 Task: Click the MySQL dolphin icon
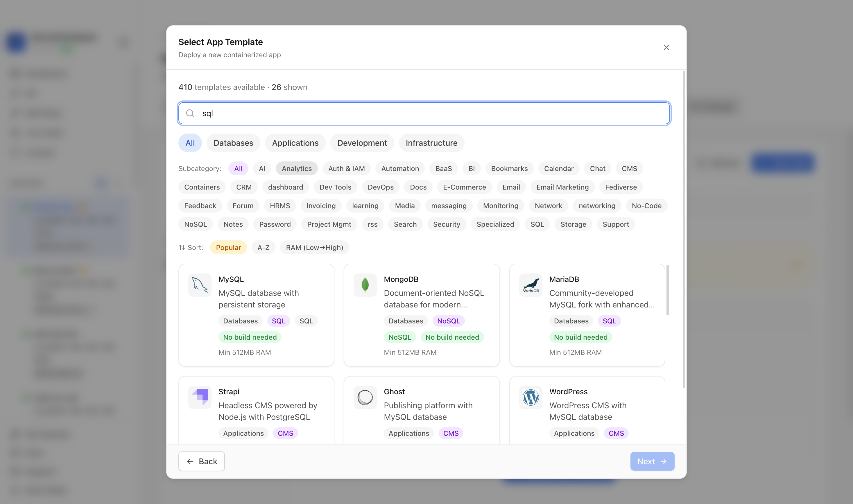click(200, 285)
